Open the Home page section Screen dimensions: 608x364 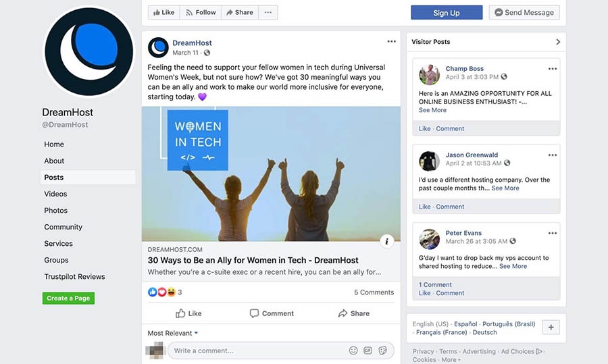coord(54,145)
